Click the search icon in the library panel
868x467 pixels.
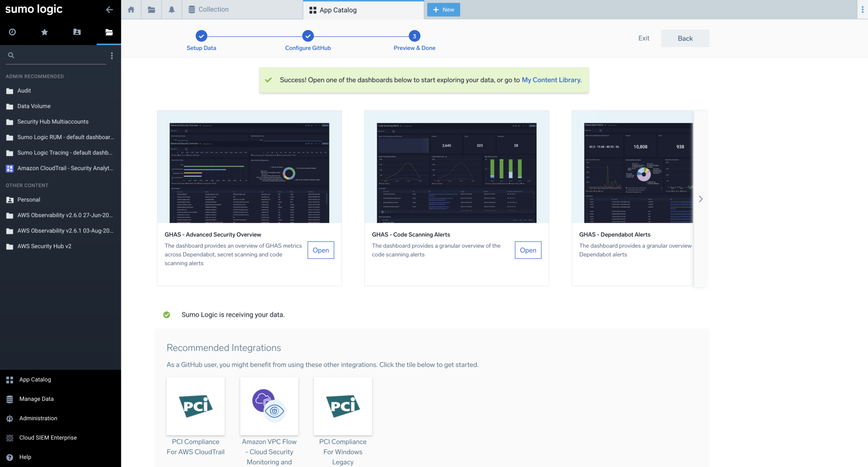pos(11,55)
